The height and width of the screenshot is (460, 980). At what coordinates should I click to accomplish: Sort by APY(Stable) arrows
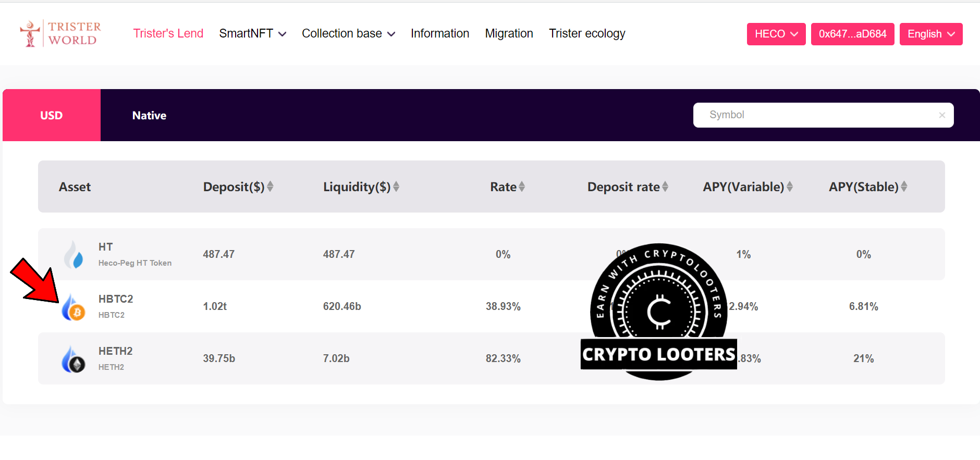click(904, 187)
